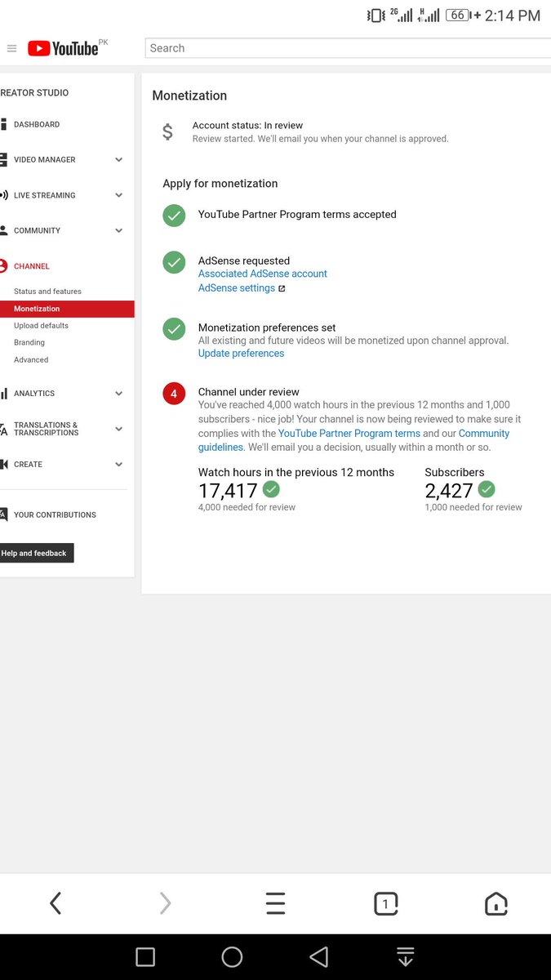Screen dimensions: 551x980
Task: Open the Community guidelines link
Action: (353, 440)
